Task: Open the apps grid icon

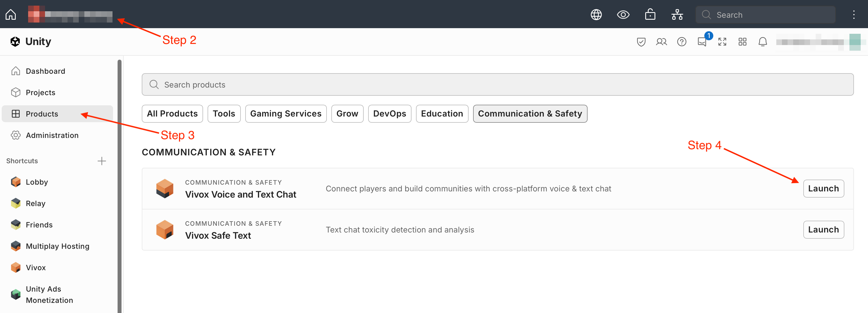Action: coord(742,41)
